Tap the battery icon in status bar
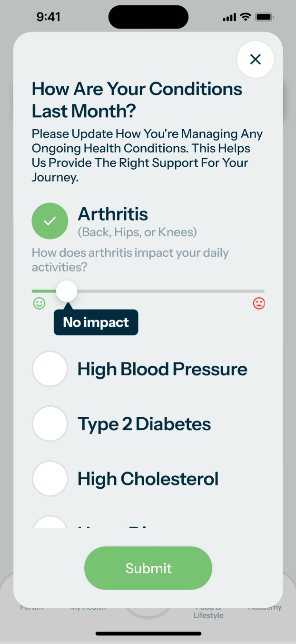 [264, 17]
